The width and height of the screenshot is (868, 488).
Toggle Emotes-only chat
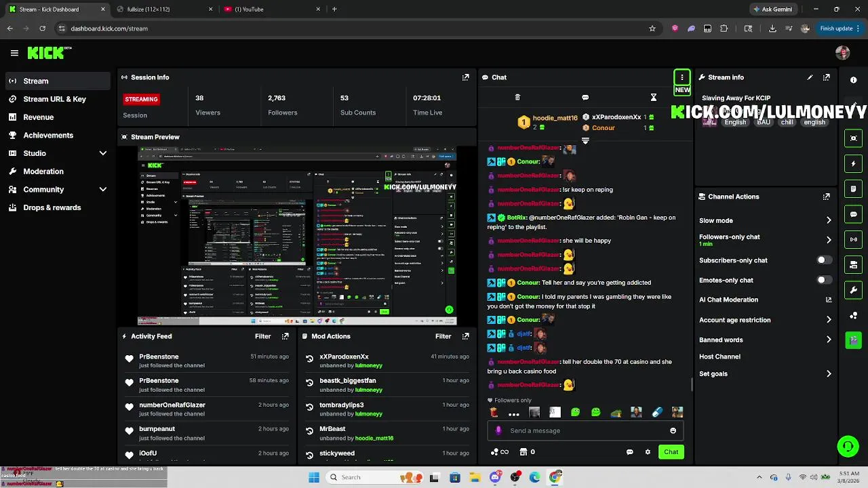pyautogui.click(x=824, y=280)
